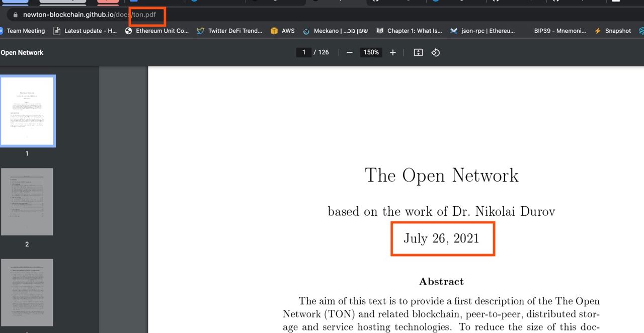
Task: Click the lock icon in the address bar
Action: [x=15, y=15]
